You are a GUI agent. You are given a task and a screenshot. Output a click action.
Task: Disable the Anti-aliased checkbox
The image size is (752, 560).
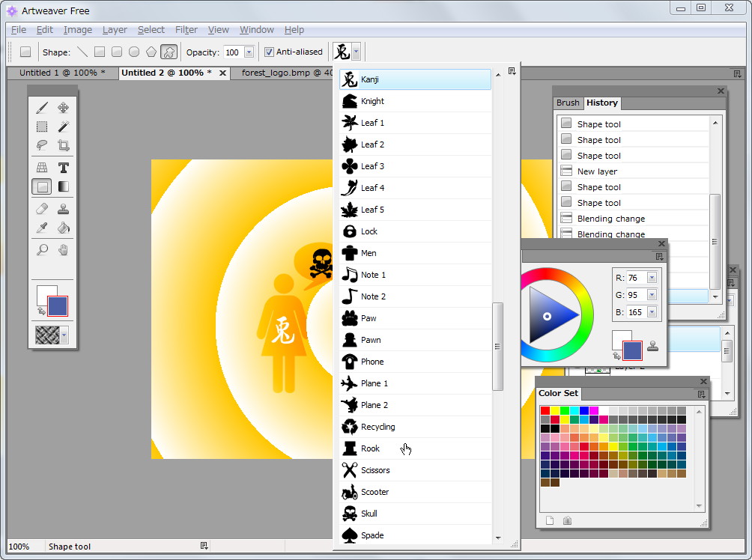tap(267, 52)
